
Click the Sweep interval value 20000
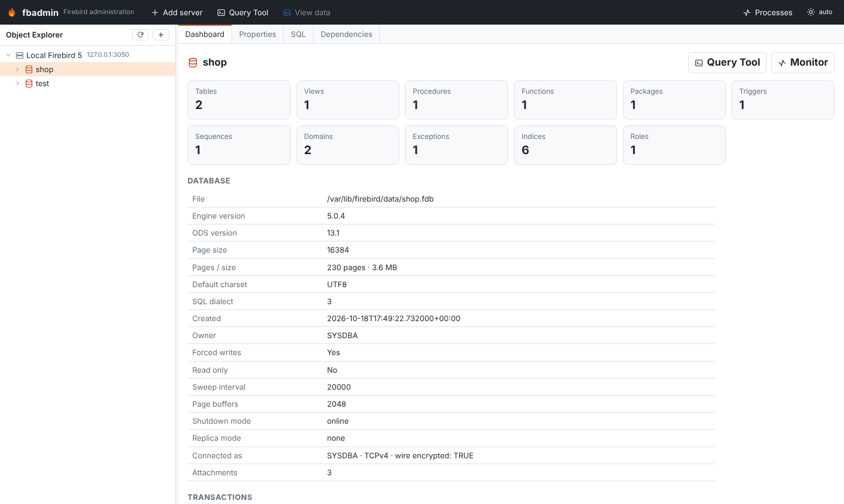tap(339, 387)
